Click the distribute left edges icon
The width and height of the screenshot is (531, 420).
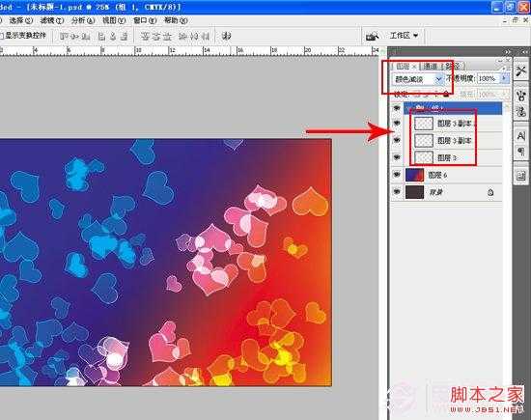tap(182, 36)
